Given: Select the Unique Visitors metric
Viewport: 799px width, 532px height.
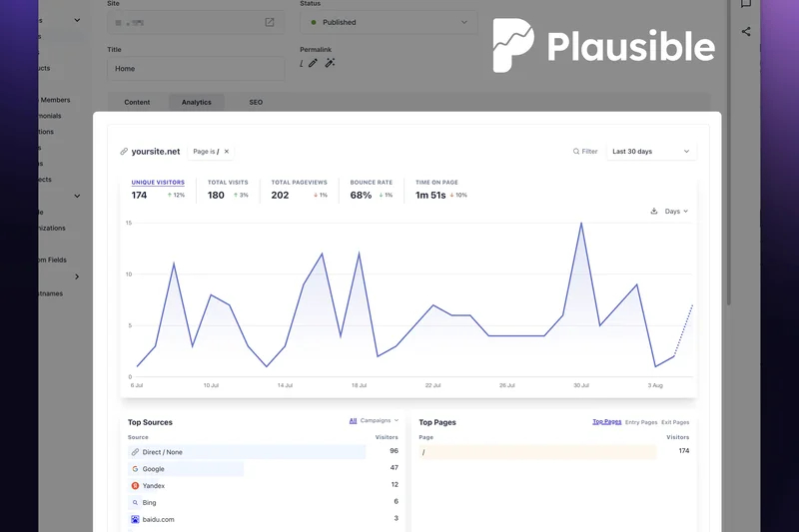Looking at the screenshot, I should pos(158,190).
